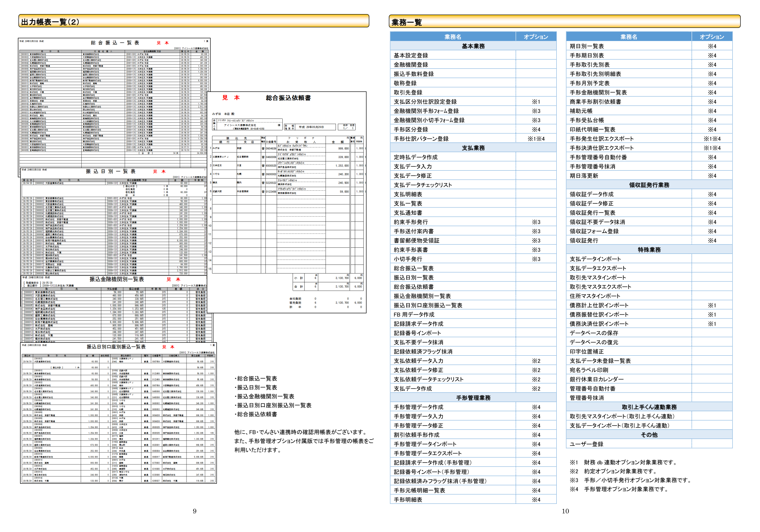Select the 敬称登録 row
Image resolution: width=760 pixels, height=532 pixels.
click(x=473, y=83)
